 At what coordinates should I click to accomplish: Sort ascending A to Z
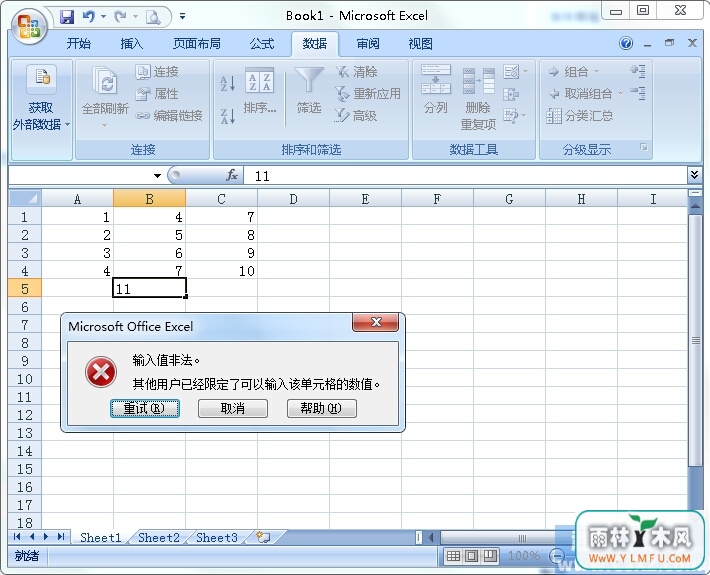click(228, 84)
